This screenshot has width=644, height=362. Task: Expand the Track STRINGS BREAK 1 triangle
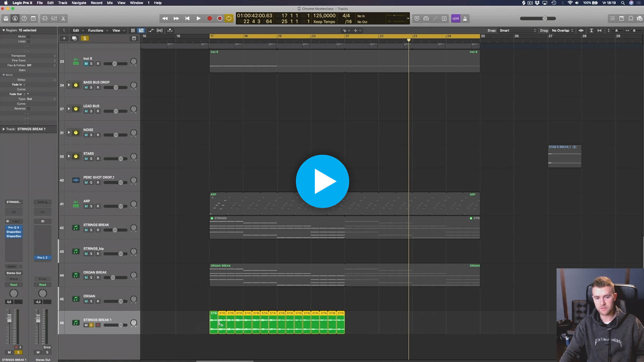click(x=4, y=129)
